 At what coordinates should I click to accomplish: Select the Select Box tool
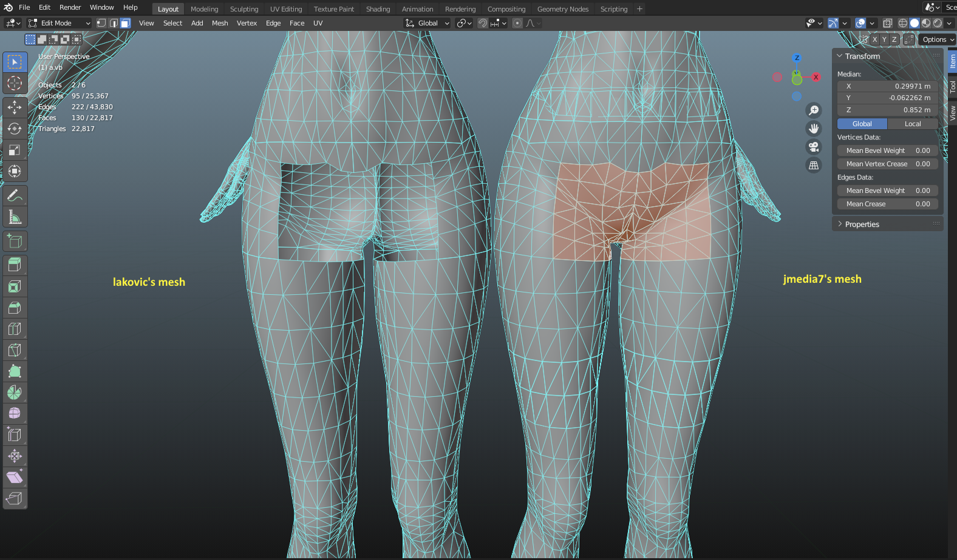pos(15,62)
